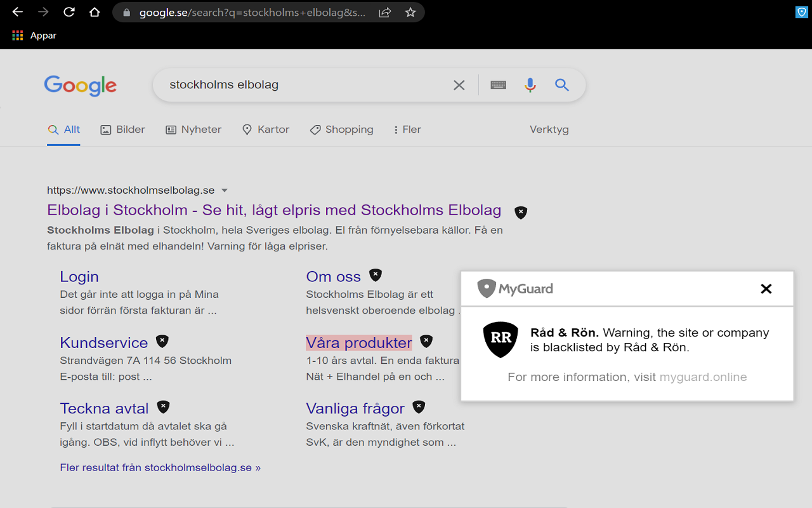Click the Appar bookmarks bar label

pos(43,36)
